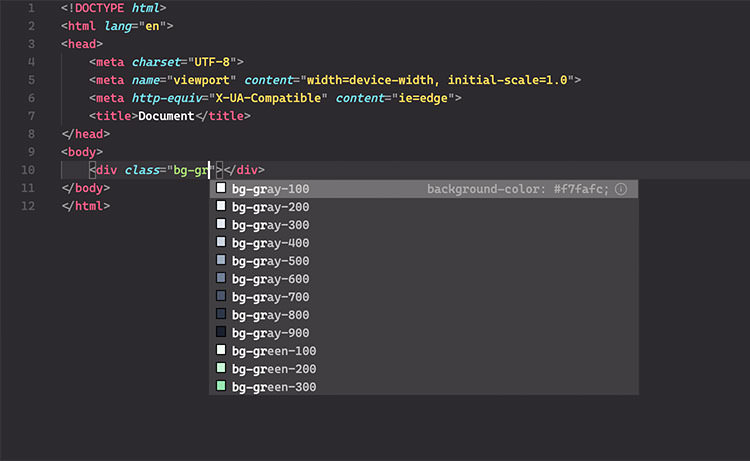
Task: Click the bg-green-200 color swatch
Action: coord(221,368)
